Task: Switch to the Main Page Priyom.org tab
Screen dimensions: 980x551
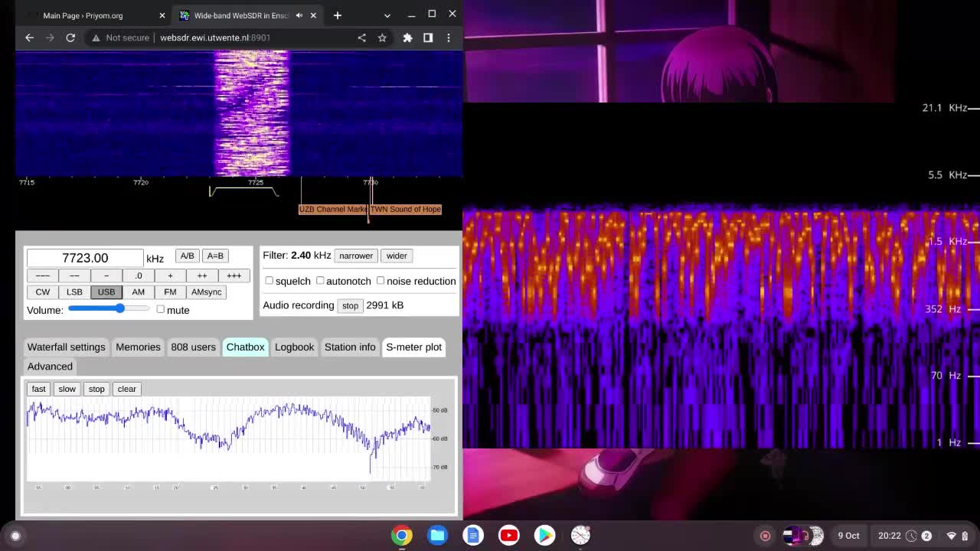Action: (93, 15)
